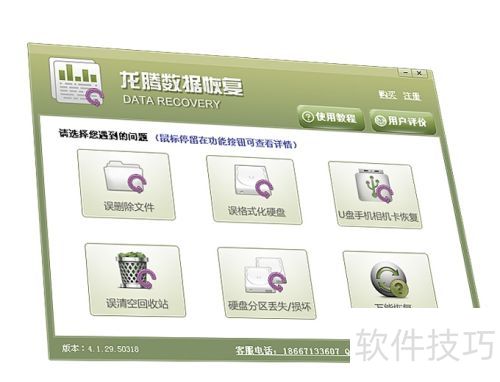Open the 用户评价 user reviews button
The width and height of the screenshot is (500, 382).
[x=402, y=121]
